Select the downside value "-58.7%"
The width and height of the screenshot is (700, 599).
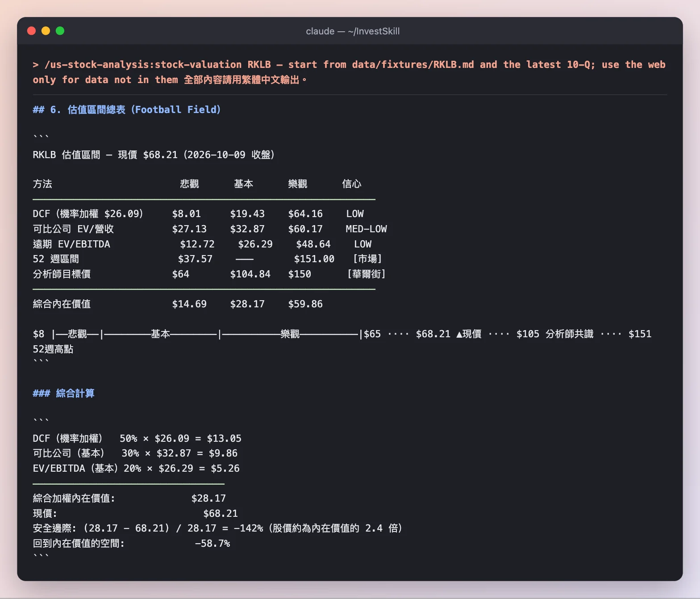coord(212,544)
